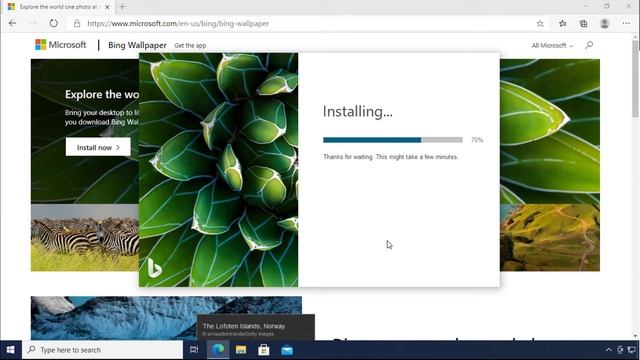Click 'The Lofoten Islands, Norway' caption

point(244,326)
